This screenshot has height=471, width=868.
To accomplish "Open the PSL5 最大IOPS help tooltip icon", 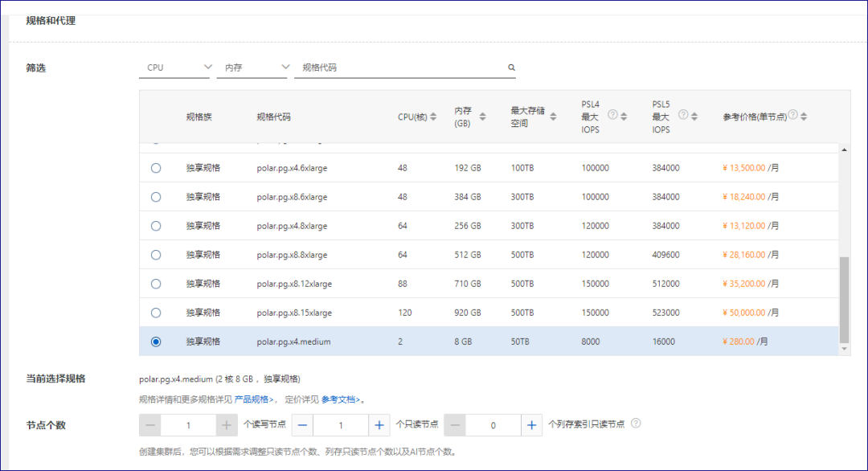I will 683,113.
